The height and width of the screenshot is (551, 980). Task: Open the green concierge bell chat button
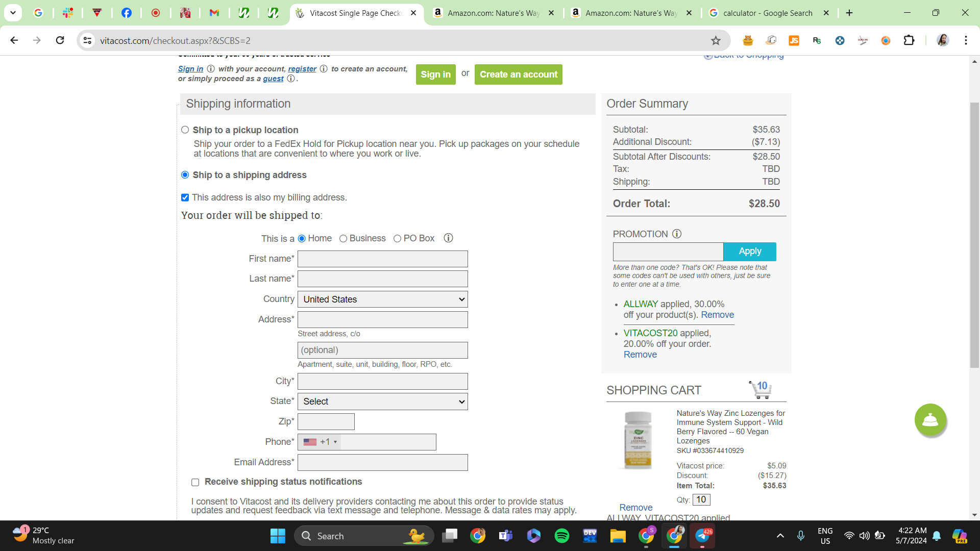(930, 420)
